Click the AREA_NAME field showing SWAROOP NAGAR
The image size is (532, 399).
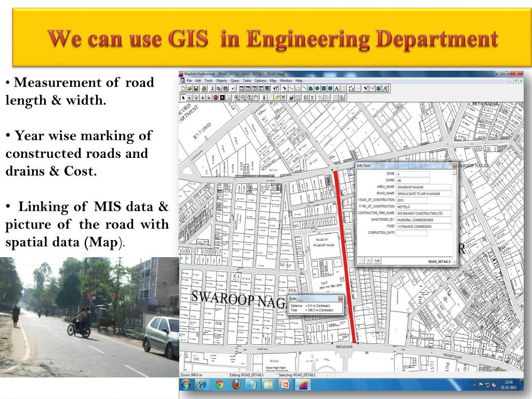(x=424, y=187)
